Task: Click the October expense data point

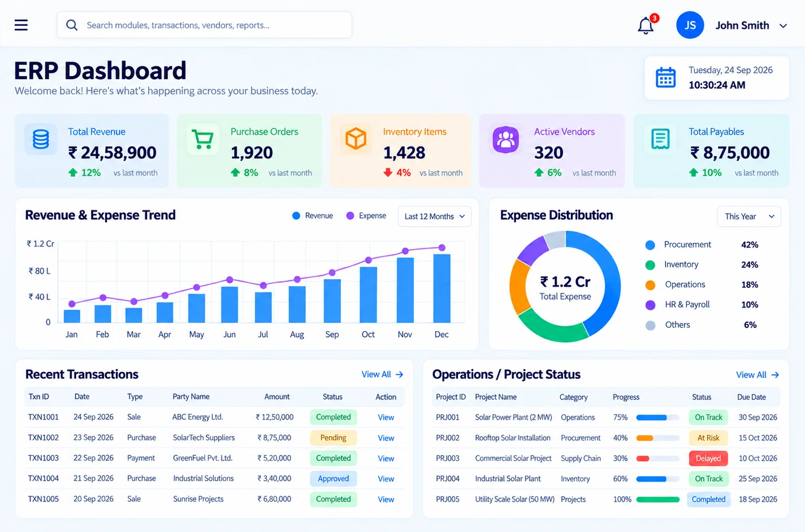Action: click(369, 260)
